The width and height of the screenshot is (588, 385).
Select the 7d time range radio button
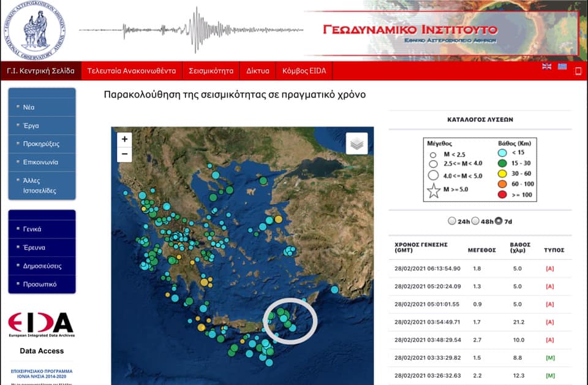pyautogui.click(x=499, y=221)
